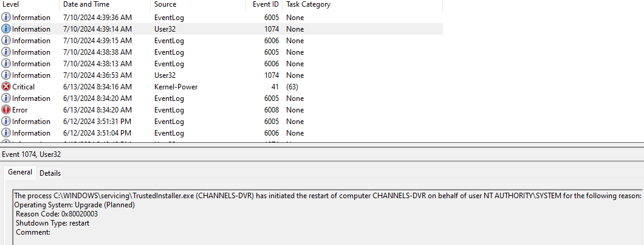Click the Information icon on the 4:39:36 AM event
The width and height of the screenshot is (644, 245).
[6, 18]
